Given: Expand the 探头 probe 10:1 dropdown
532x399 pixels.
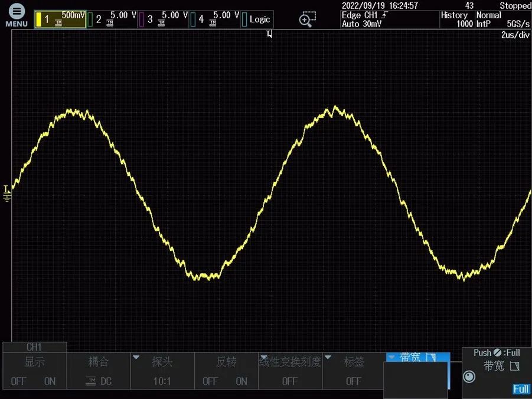Looking at the screenshot, I should (x=162, y=371).
